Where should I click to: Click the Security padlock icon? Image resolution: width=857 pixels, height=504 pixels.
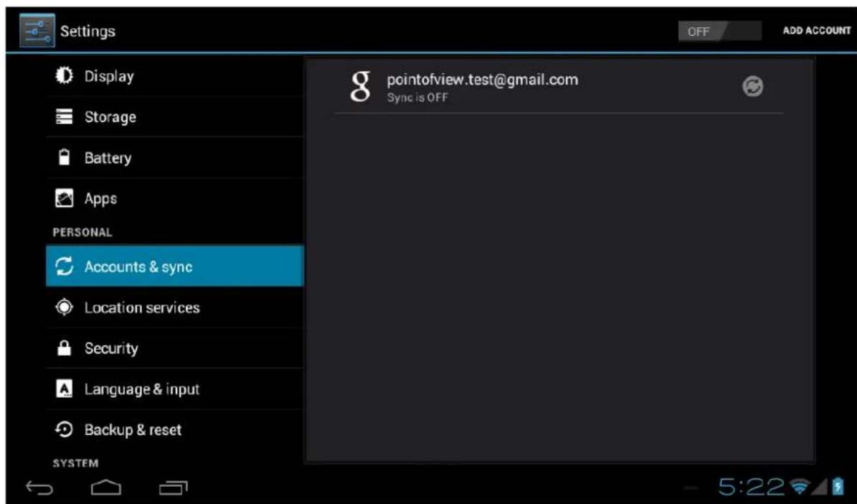coord(65,348)
